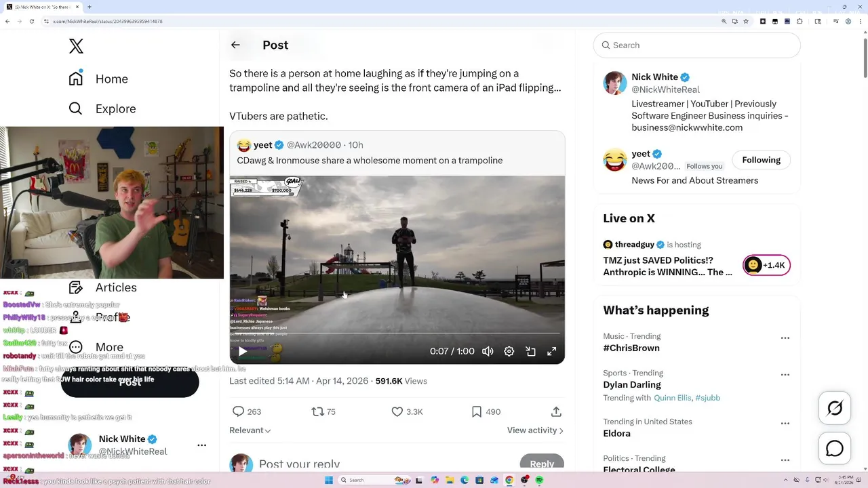Click the X Search box

pos(697,45)
